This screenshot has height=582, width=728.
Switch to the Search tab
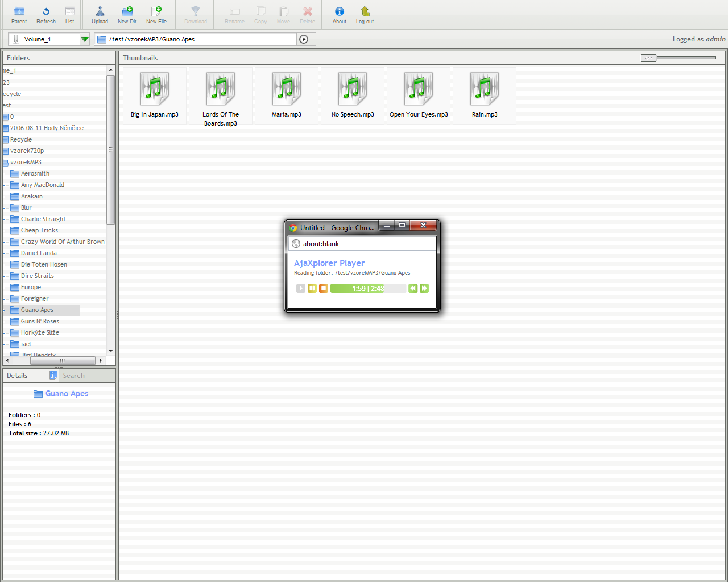pos(73,376)
